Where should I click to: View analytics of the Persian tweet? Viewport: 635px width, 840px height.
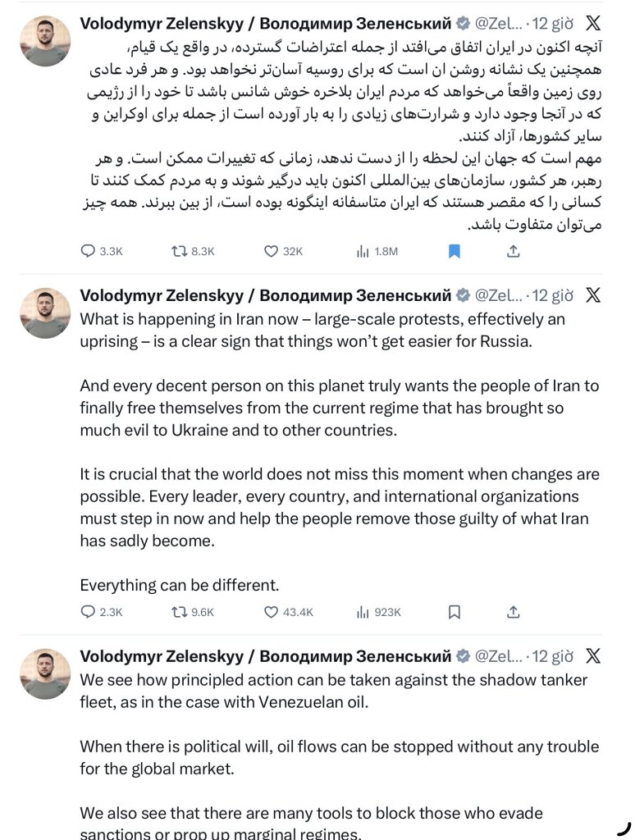click(363, 252)
